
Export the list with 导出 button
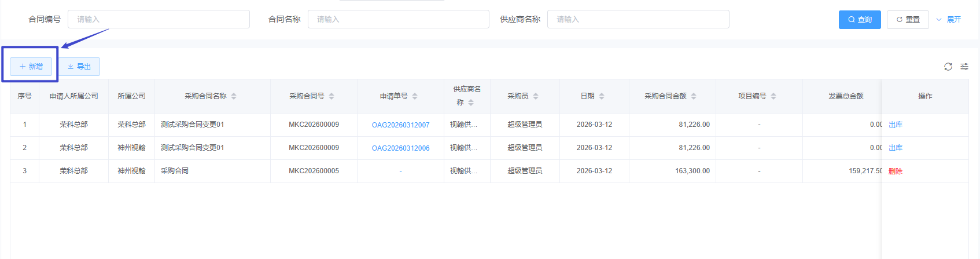pyautogui.click(x=79, y=67)
